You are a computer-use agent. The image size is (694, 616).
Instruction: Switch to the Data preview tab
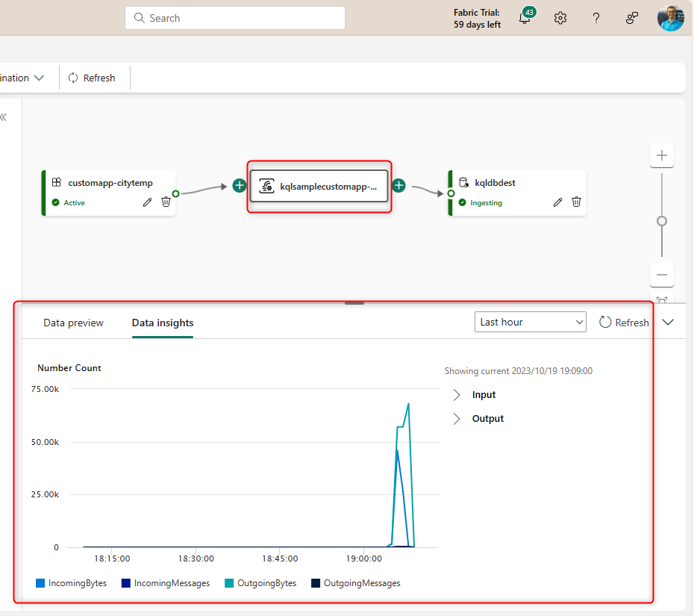click(x=73, y=323)
